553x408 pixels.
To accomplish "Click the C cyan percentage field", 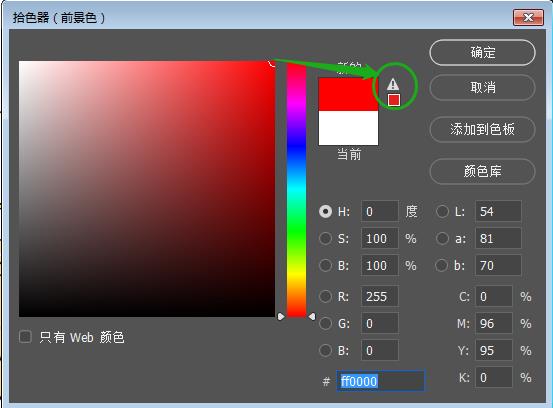I will coord(494,297).
